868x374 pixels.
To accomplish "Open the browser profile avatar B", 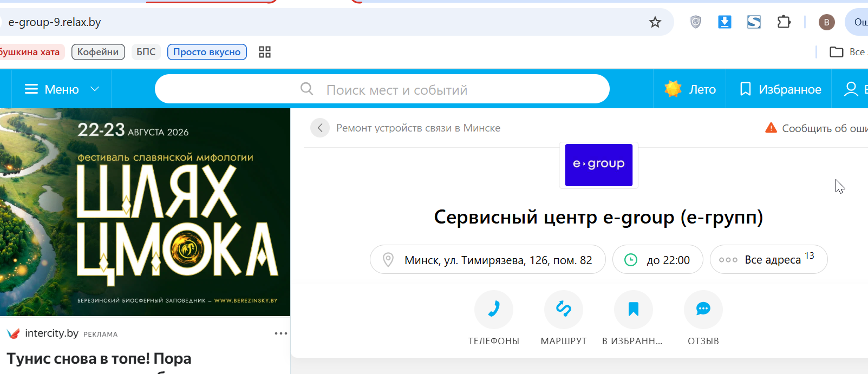I will [826, 22].
